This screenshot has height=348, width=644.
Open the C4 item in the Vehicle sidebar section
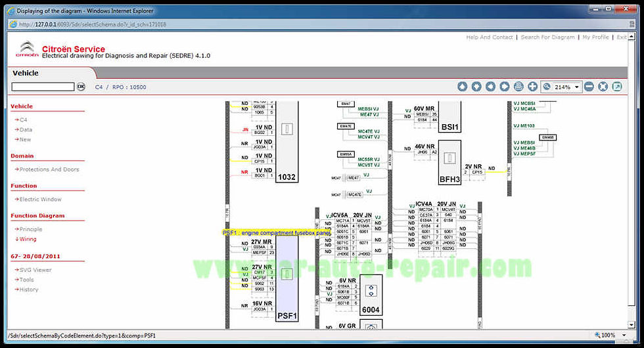[x=23, y=120]
